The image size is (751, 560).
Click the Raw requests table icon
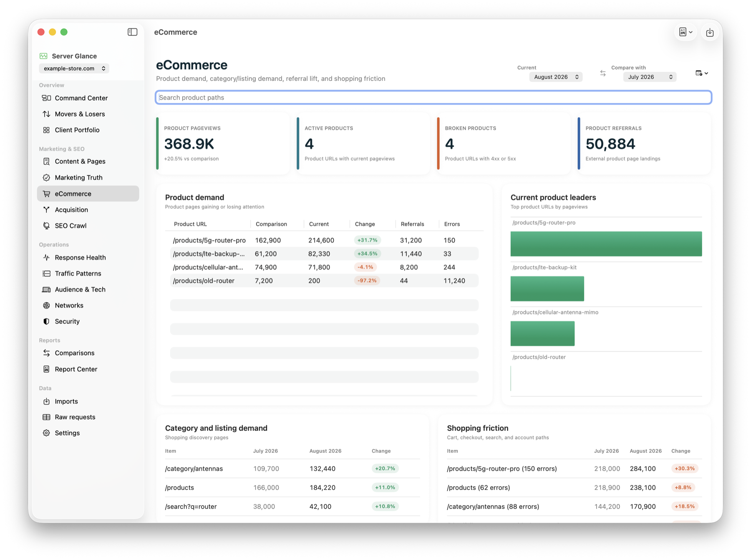click(46, 417)
